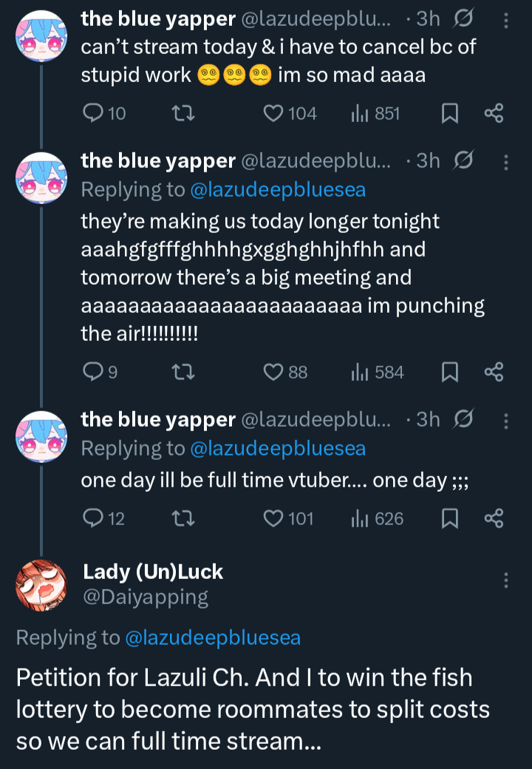Open @lazudeepbluesea link in Lady (Un)Luck's reply

(213, 637)
